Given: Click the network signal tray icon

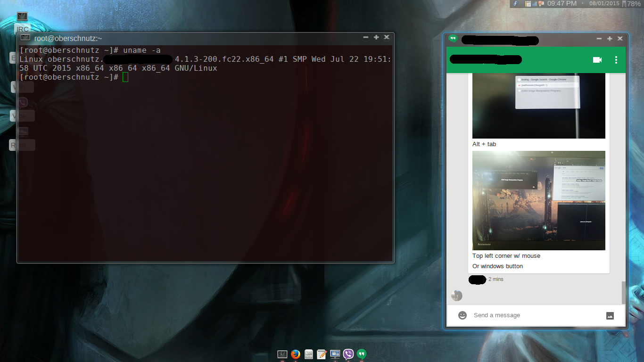Looking at the screenshot, I should [x=535, y=4].
